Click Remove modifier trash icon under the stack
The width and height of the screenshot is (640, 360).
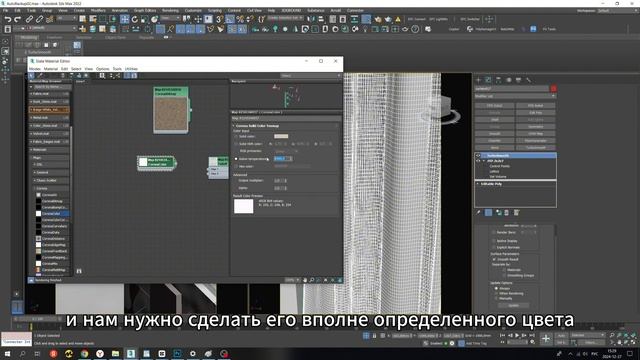coord(507,213)
